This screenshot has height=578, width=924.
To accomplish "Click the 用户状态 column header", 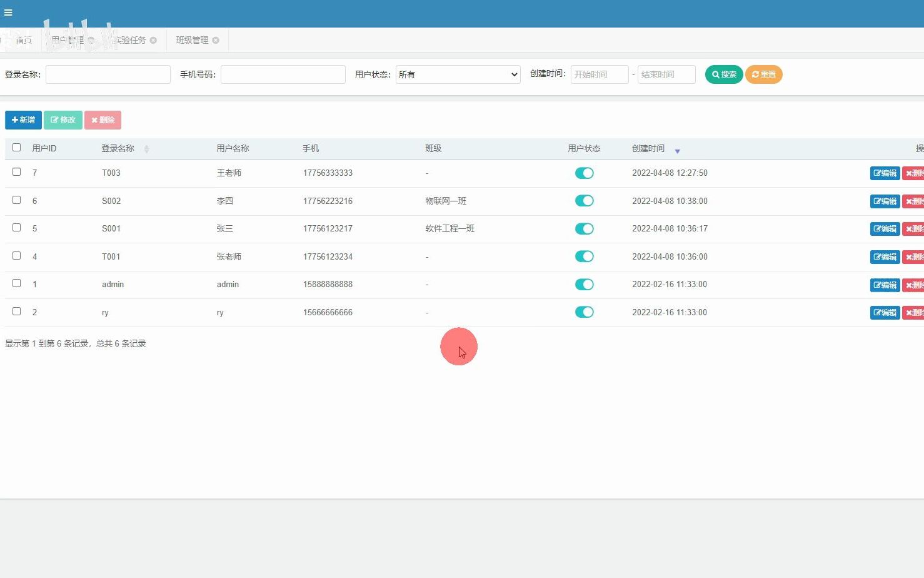I will tap(584, 148).
